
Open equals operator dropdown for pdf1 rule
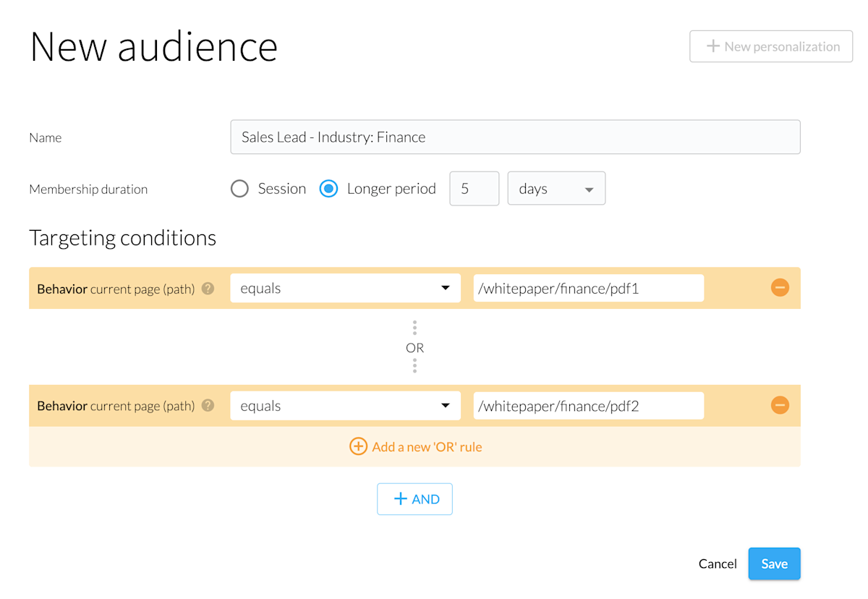pyautogui.click(x=345, y=288)
